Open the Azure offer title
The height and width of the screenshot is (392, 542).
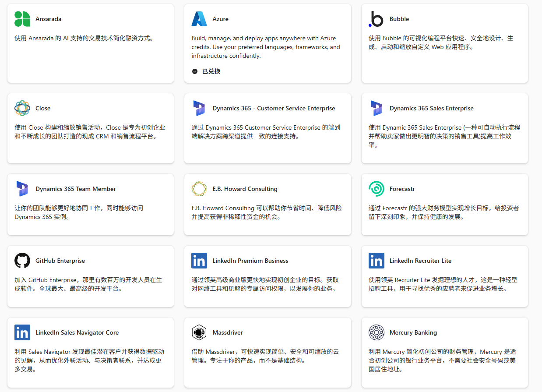221,19
